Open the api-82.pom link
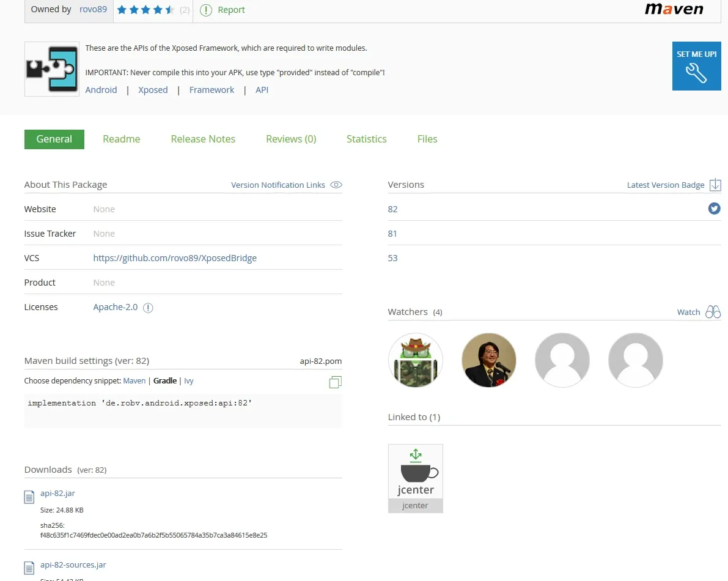Viewport: 728px width, 581px height. coord(321,361)
